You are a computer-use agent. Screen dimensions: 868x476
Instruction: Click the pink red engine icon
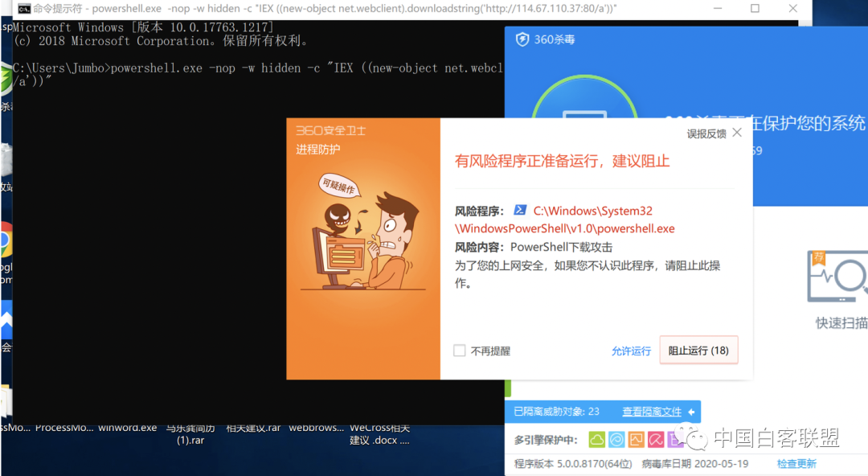[x=656, y=440]
